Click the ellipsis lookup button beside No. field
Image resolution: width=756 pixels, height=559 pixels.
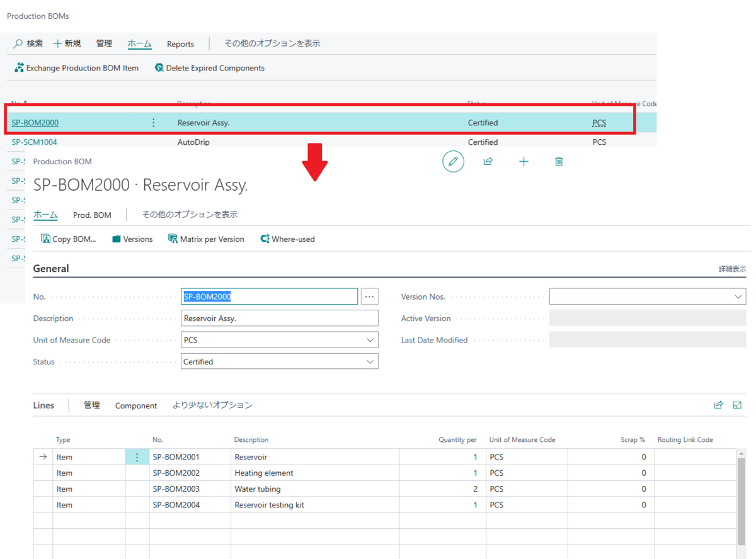(x=370, y=296)
